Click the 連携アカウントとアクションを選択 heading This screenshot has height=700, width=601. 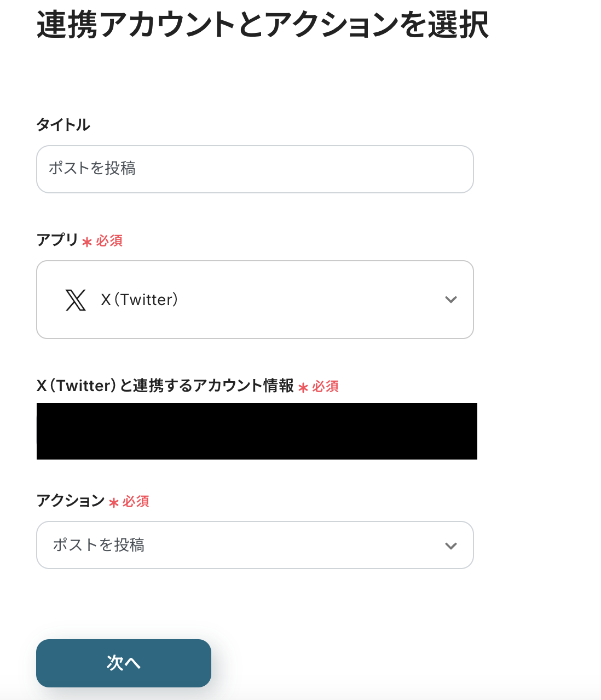[263, 25]
